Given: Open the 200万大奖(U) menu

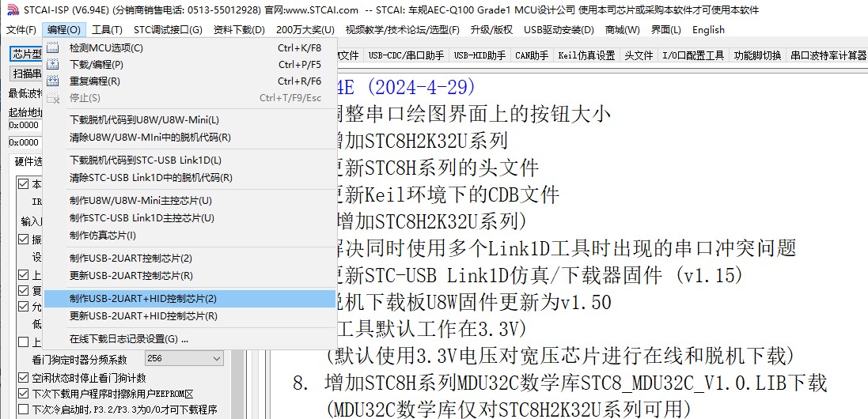Looking at the screenshot, I should click(305, 30).
